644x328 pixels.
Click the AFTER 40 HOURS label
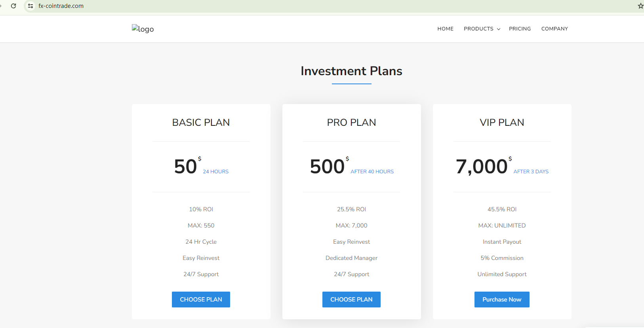click(x=372, y=172)
